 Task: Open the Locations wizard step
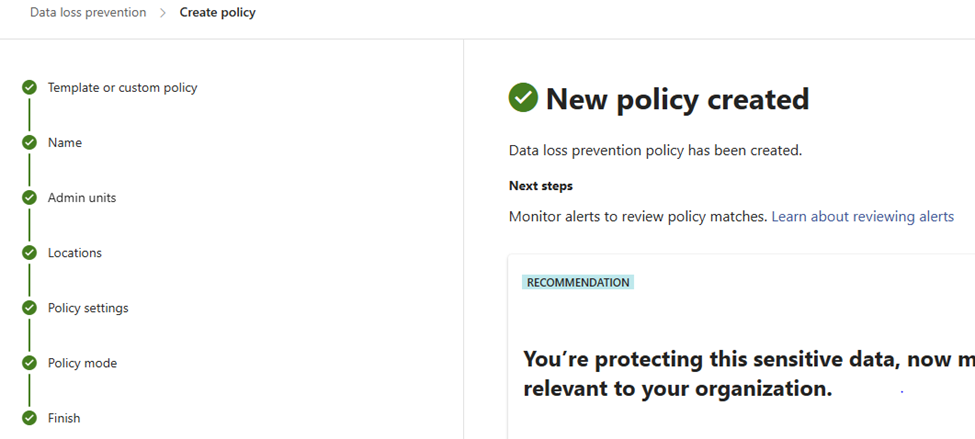pyautogui.click(x=75, y=253)
